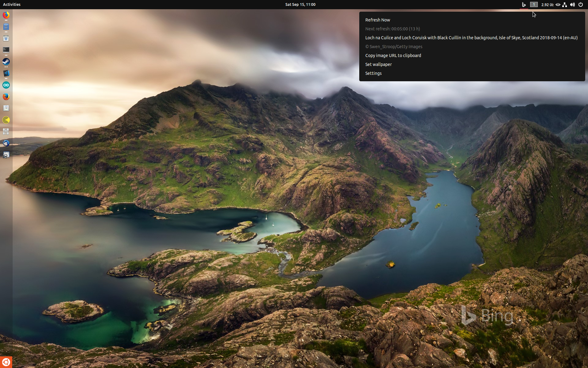588x368 pixels.
Task: Open the wired network icon in the top bar
Action: pyautogui.click(x=565, y=5)
